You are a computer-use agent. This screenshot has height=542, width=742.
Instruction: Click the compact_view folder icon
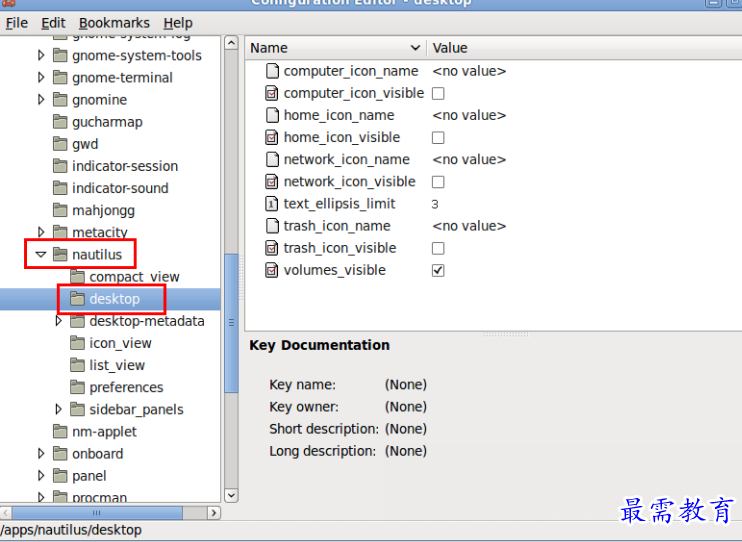coord(78,276)
